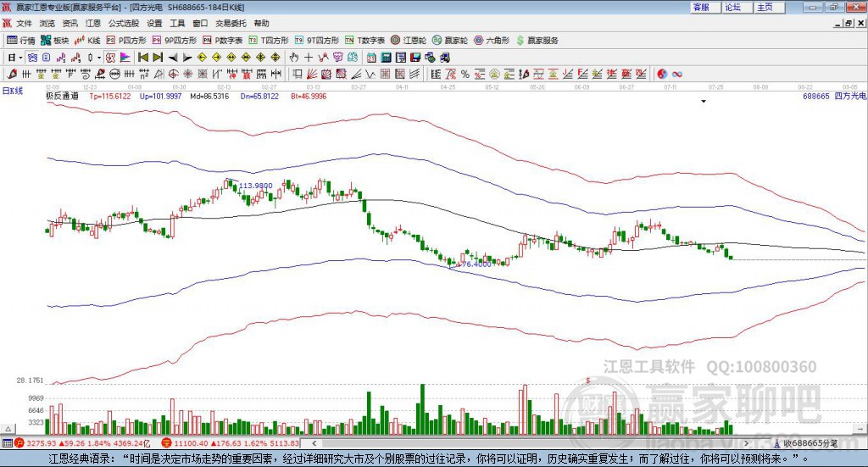Click the Up=101.9997 value
Image resolution: width=868 pixels, height=467 pixels.
(x=160, y=96)
